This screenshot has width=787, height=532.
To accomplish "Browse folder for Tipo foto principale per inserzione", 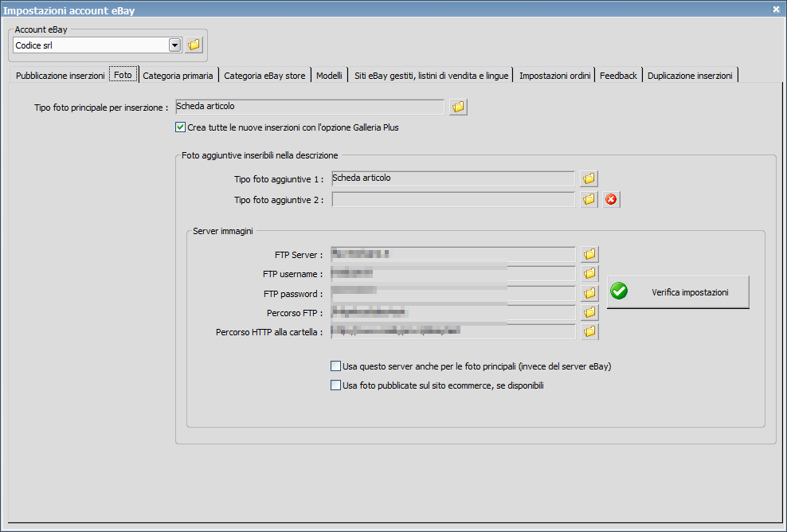I will tap(458, 107).
